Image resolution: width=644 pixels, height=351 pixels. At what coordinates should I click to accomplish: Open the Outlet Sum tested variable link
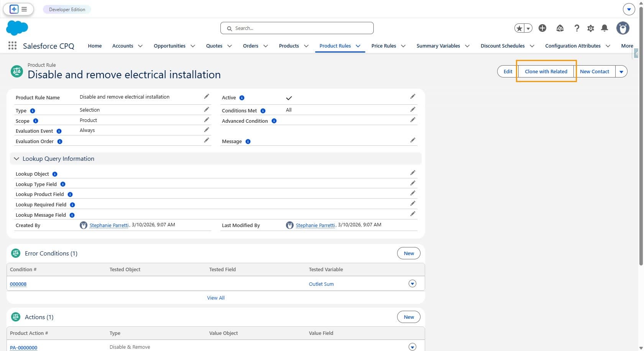(x=321, y=284)
